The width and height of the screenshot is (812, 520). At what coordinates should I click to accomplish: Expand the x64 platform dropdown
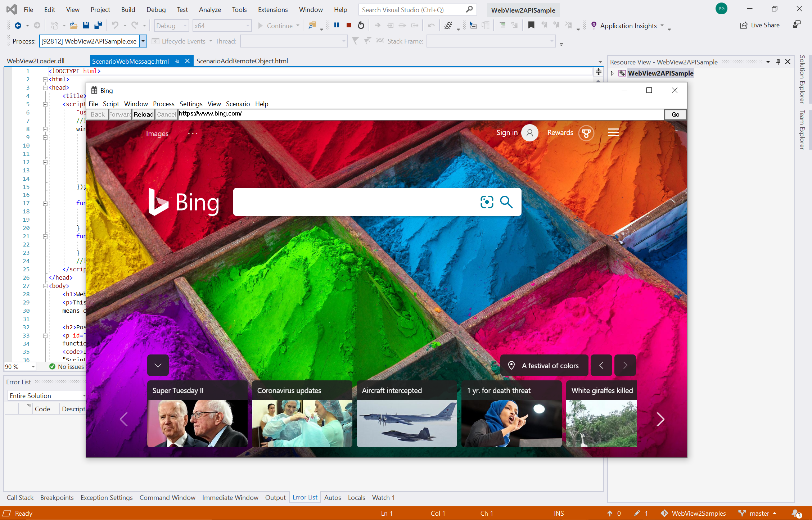244,26
